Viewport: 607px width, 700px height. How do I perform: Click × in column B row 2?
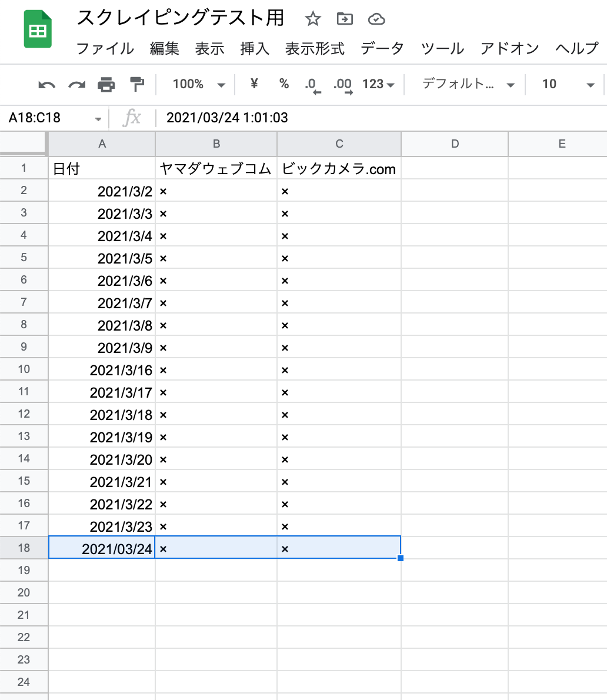164,192
